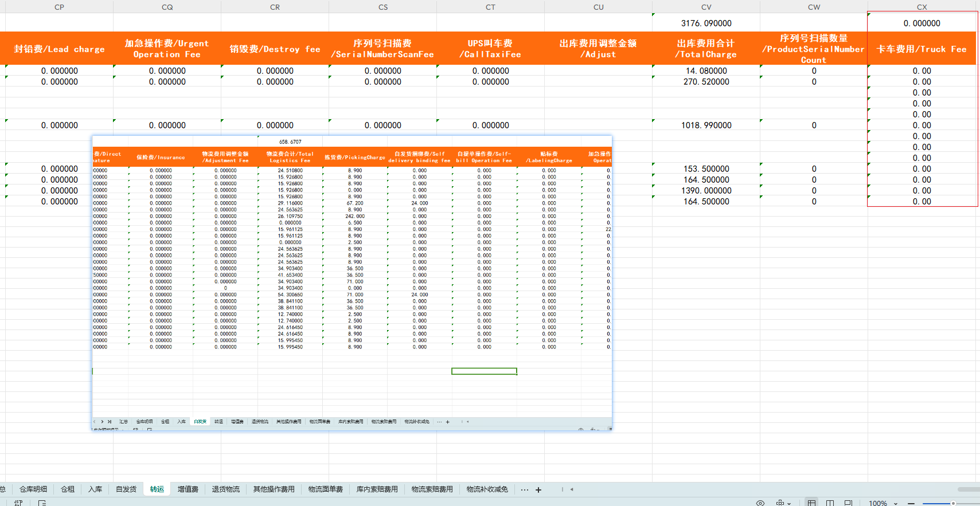Screen dimensions: 980x506
Task: Open zoom level dropdown beside 100%
Action: click(896, 503)
